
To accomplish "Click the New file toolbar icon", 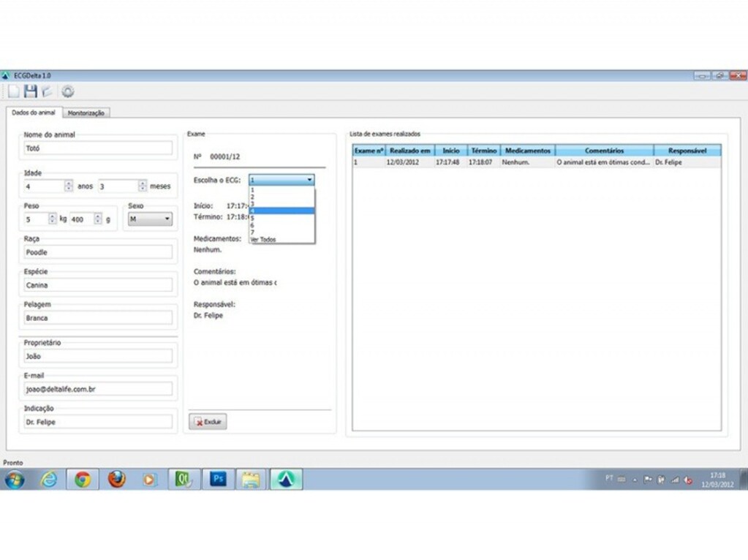I will pos(14,91).
